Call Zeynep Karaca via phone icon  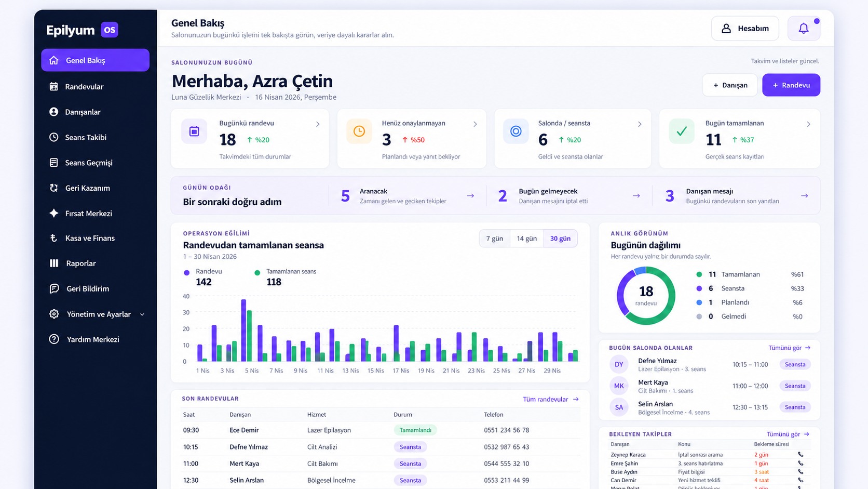point(801,455)
